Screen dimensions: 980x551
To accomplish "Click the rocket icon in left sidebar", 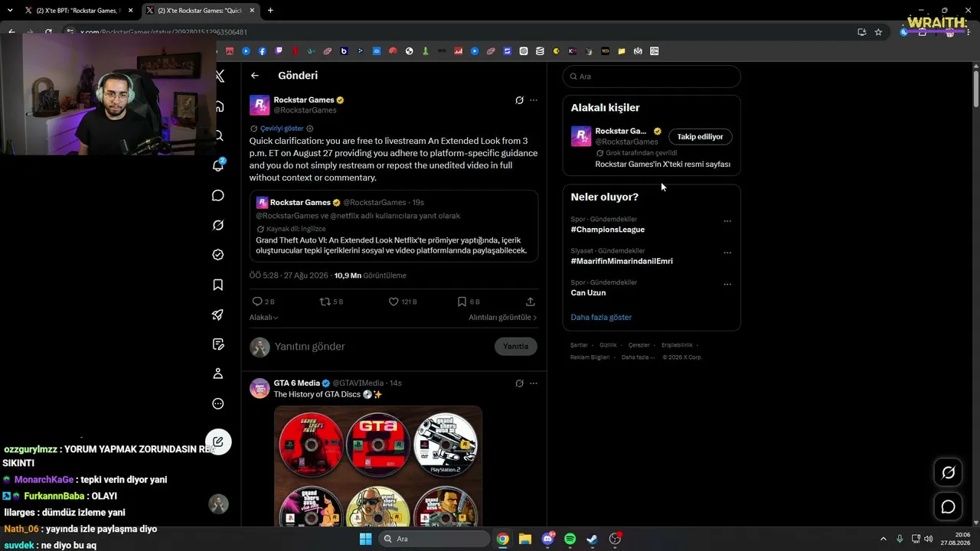I will pyautogui.click(x=218, y=315).
